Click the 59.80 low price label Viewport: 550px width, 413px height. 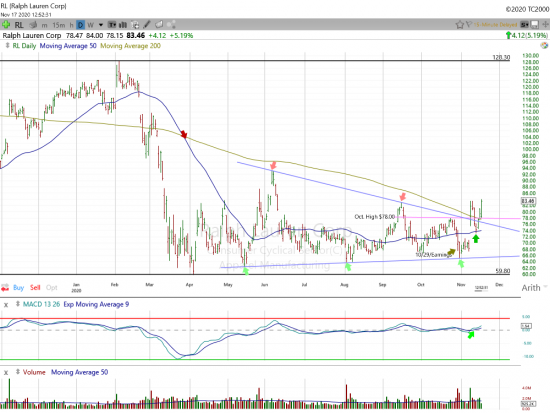click(x=503, y=271)
